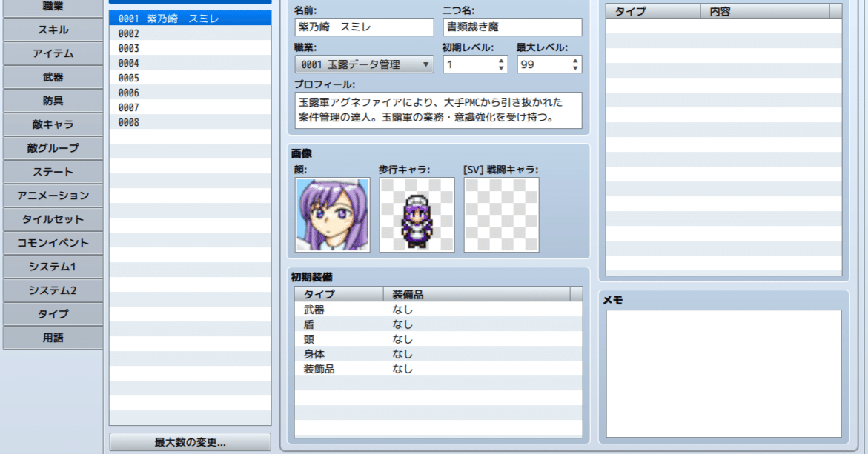
Task: Open the 用語 (Terms) section
Action: [x=51, y=338]
